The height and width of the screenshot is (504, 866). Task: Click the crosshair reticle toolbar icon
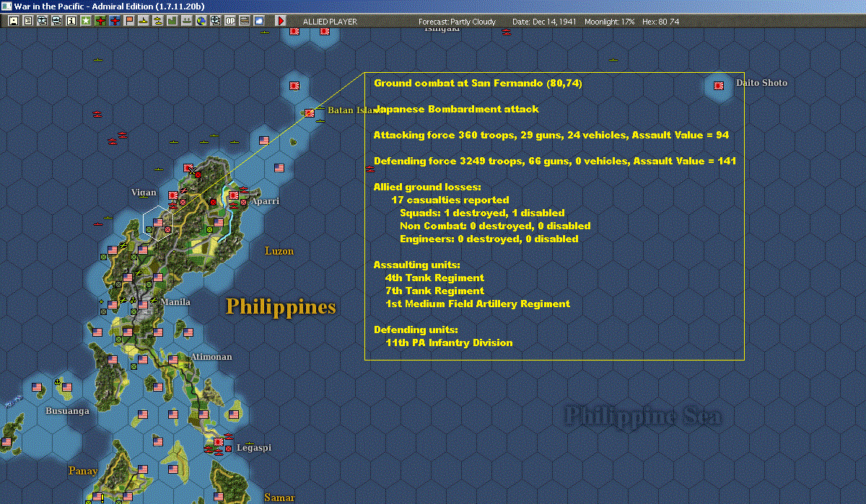tap(215, 21)
